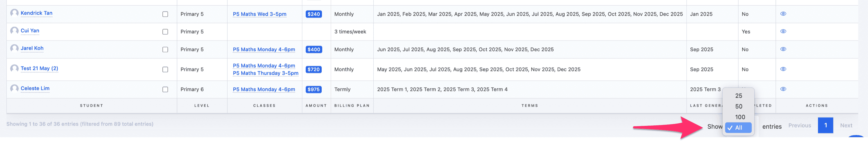868x141 pixels.
Task: Open the P5 Maths Thursday 3-5pm class link
Action: pos(265,73)
